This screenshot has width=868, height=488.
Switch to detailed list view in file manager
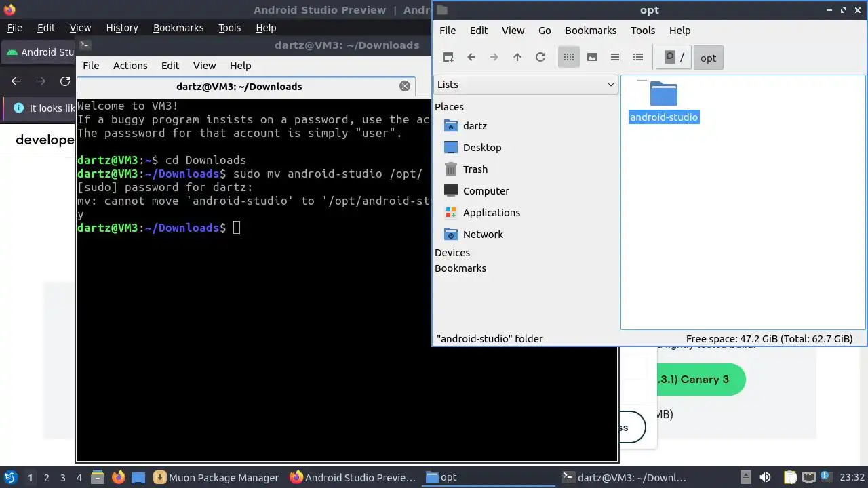pyautogui.click(x=638, y=57)
